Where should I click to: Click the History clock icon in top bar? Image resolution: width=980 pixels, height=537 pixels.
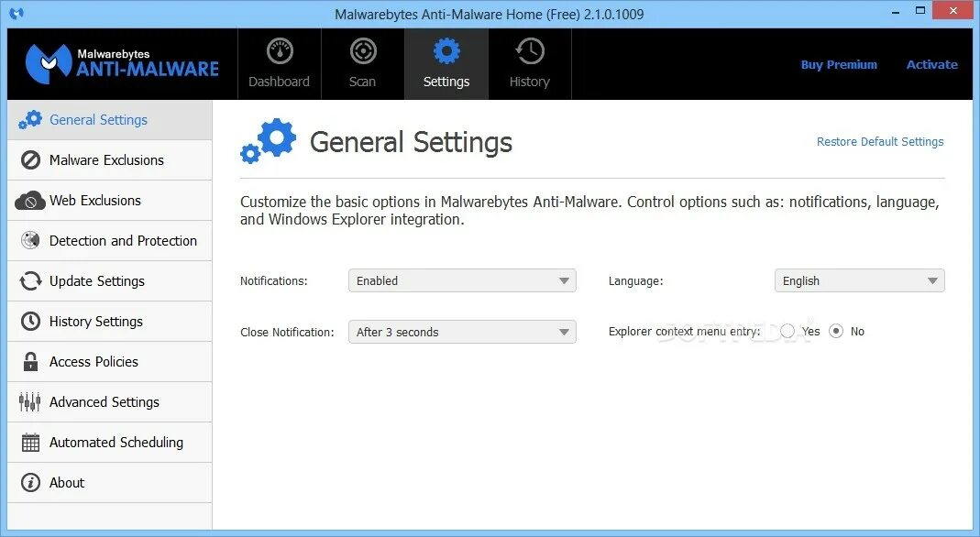529,51
